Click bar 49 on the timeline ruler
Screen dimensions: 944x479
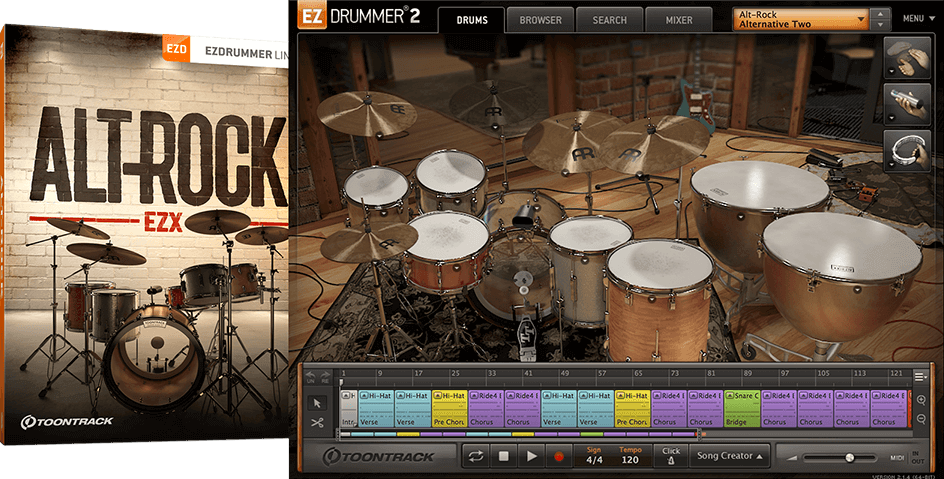tap(564, 374)
